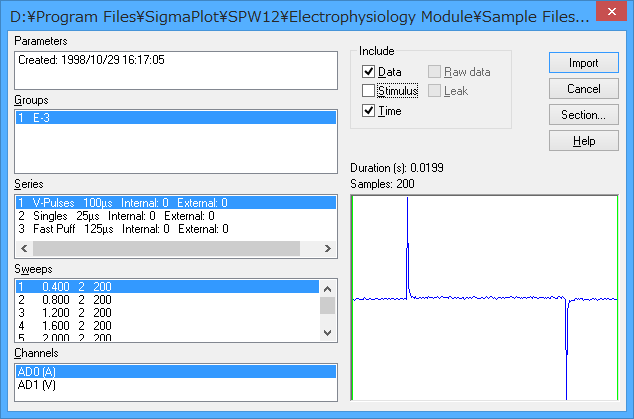Click the Import button

tap(583, 63)
